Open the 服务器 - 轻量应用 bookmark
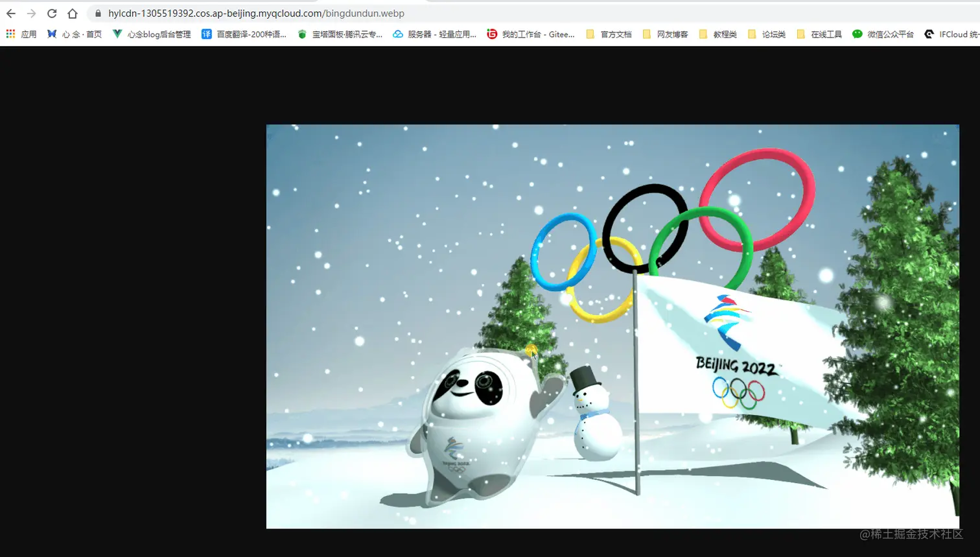Viewport: 980px width, 557px height. tap(435, 34)
